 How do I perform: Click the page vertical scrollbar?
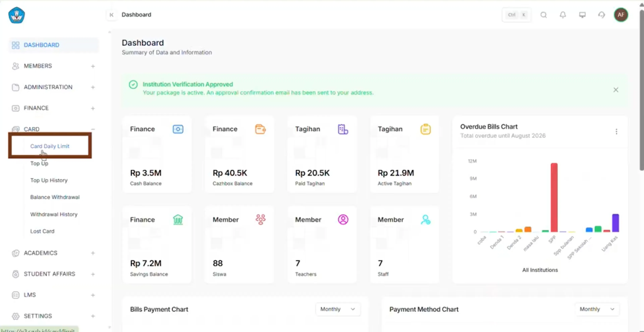[x=641, y=90]
